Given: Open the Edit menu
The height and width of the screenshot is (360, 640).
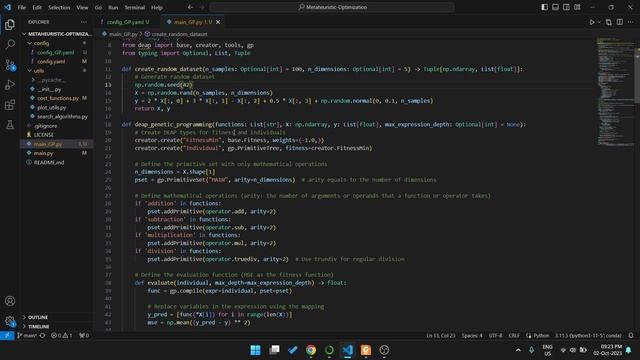Looking at the screenshot, I should [x=37, y=7].
